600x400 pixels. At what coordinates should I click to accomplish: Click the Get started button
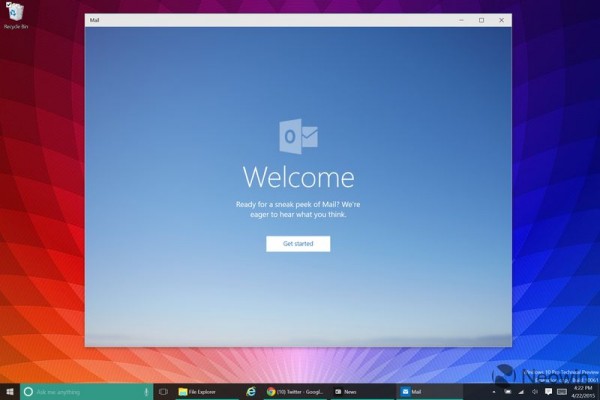[x=297, y=243]
